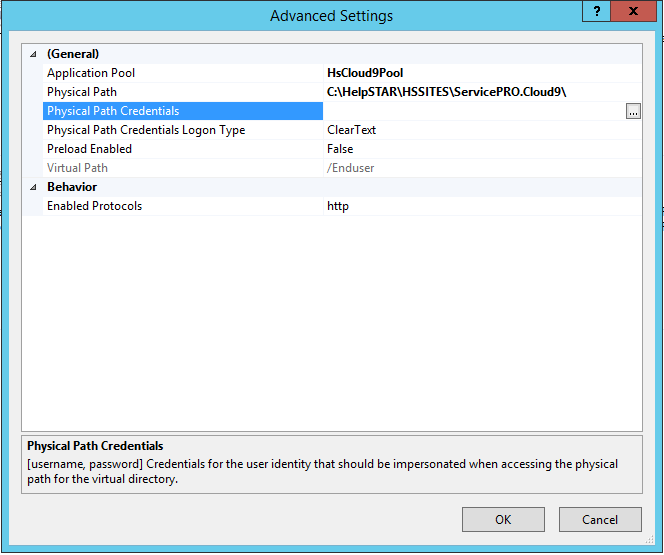Select the Enabled Protocols property

click(95, 206)
